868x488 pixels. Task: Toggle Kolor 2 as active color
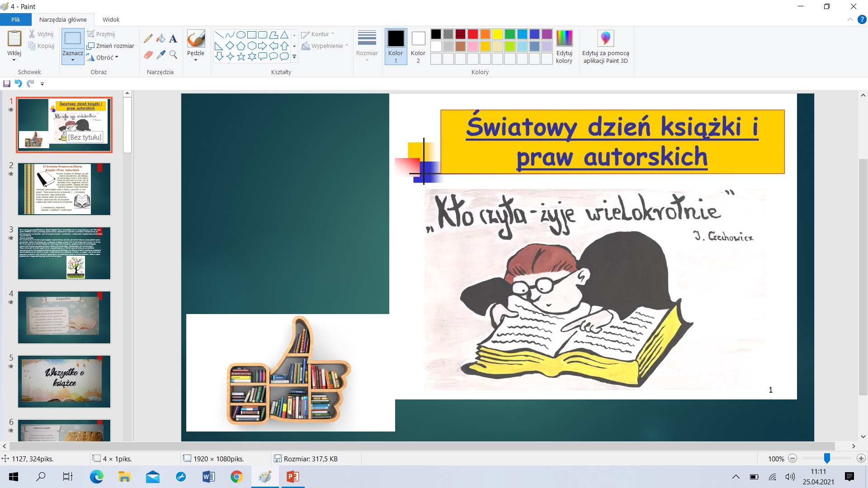(418, 46)
